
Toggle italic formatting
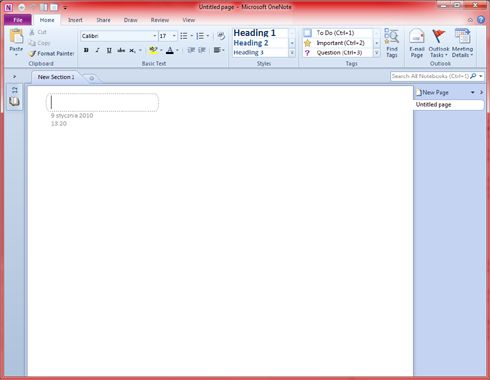(x=97, y=50)
